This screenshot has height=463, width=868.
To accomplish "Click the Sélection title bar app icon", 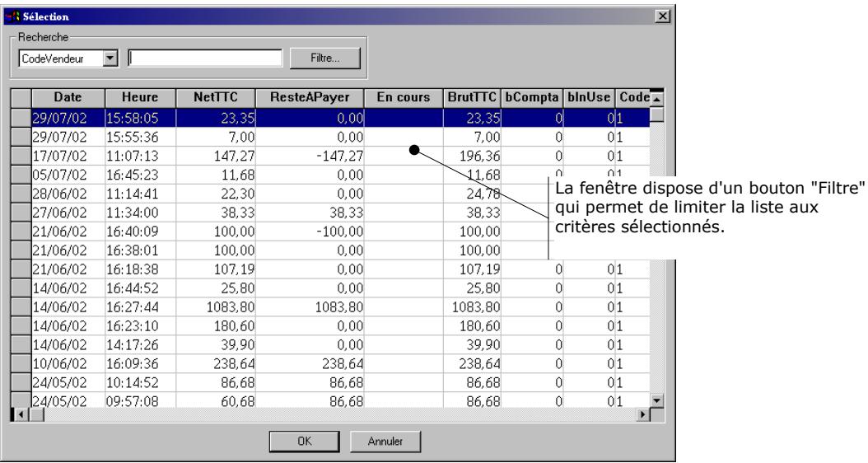I will (x=12, y=16).
